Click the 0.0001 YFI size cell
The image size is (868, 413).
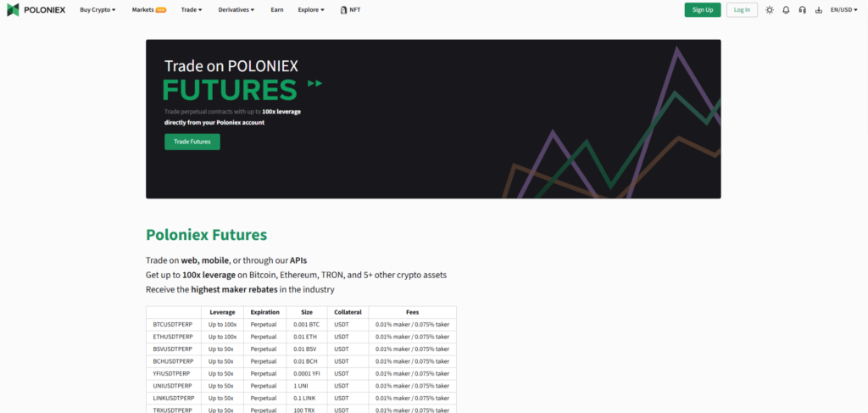point(307,374)
